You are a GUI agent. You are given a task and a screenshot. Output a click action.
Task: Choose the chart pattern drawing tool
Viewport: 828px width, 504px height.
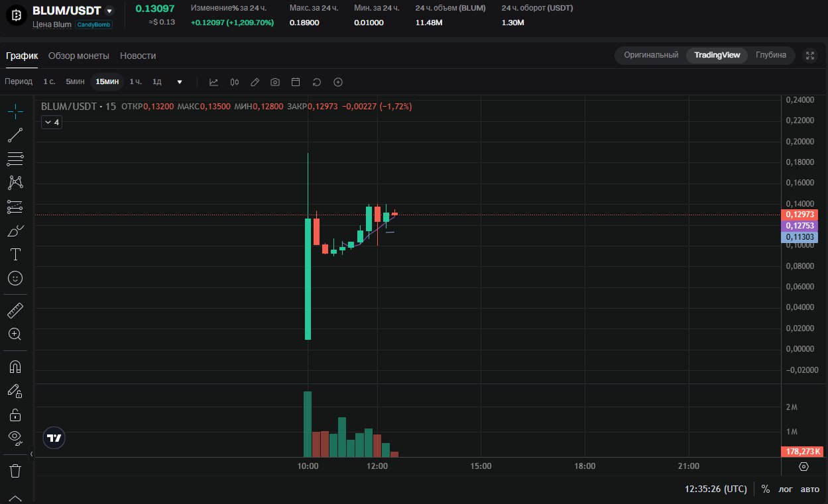(x=15, y=183)
